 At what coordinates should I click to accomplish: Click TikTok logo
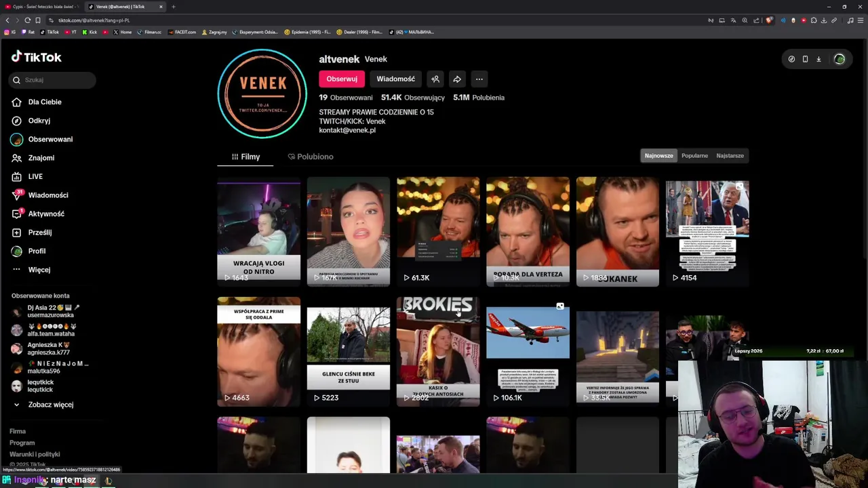point(36,57)
